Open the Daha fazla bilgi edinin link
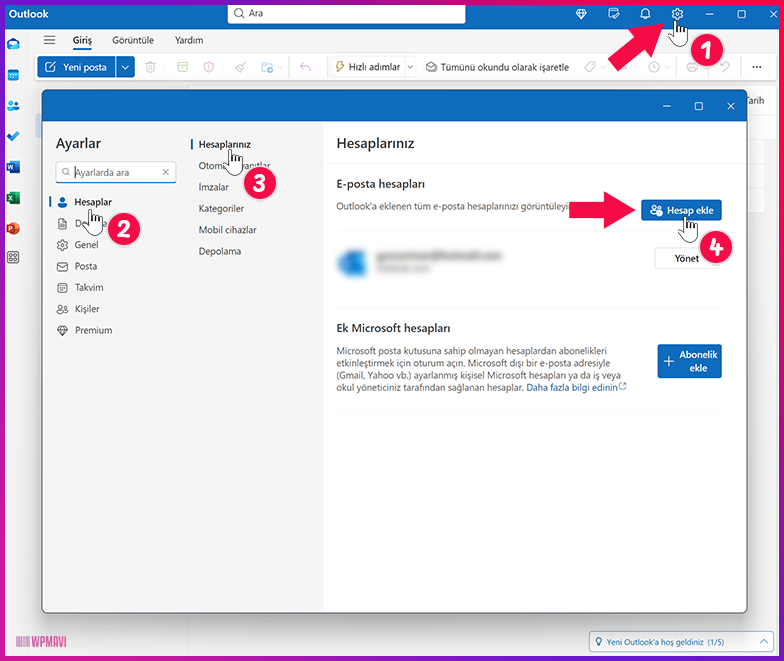784x661 pixels. click(576, 388)
